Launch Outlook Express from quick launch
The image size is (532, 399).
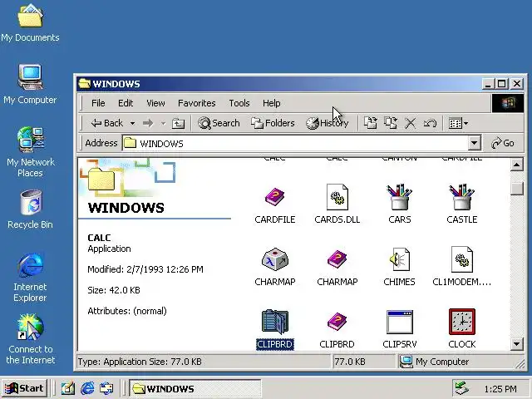coord(106,388)
